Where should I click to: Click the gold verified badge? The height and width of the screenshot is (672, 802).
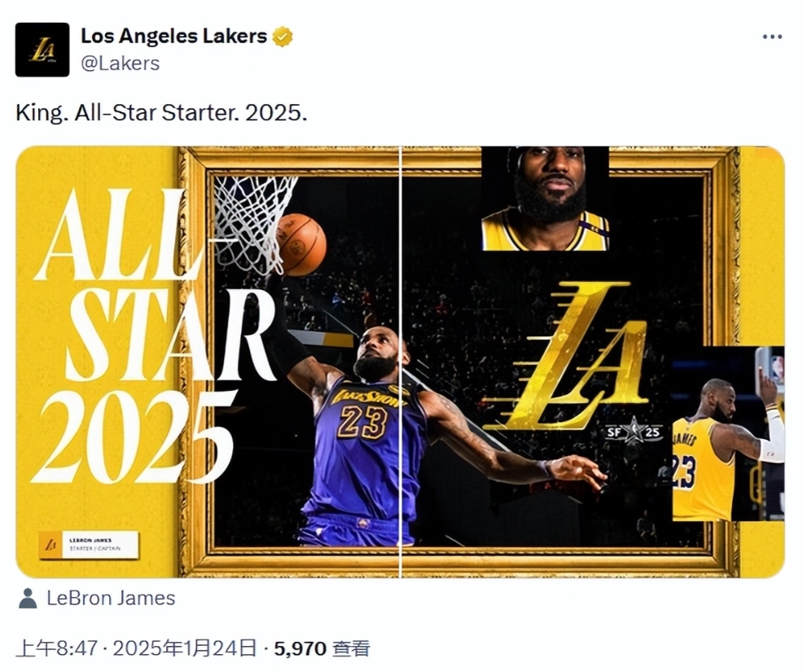pos(283,37)
